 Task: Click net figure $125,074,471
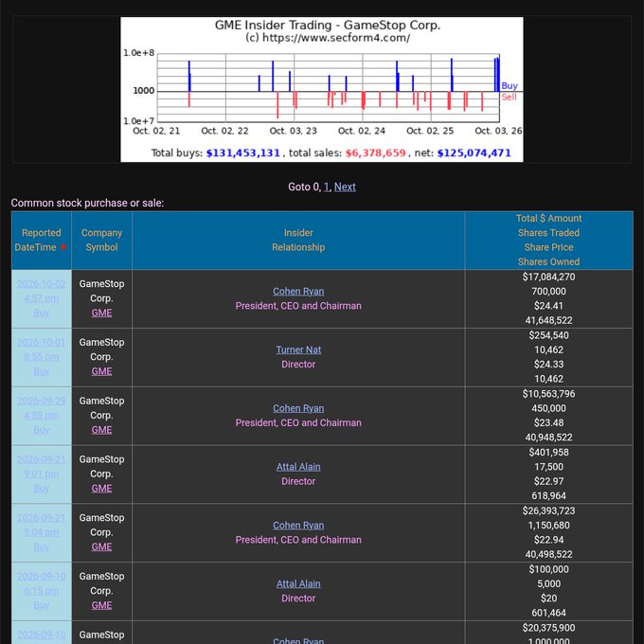coord(474,153)
